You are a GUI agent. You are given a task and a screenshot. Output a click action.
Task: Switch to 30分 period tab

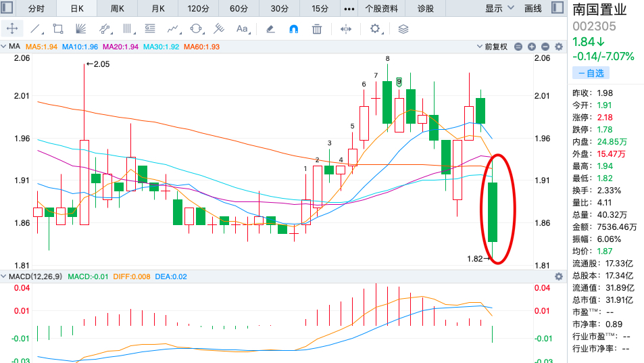(279, 9)
